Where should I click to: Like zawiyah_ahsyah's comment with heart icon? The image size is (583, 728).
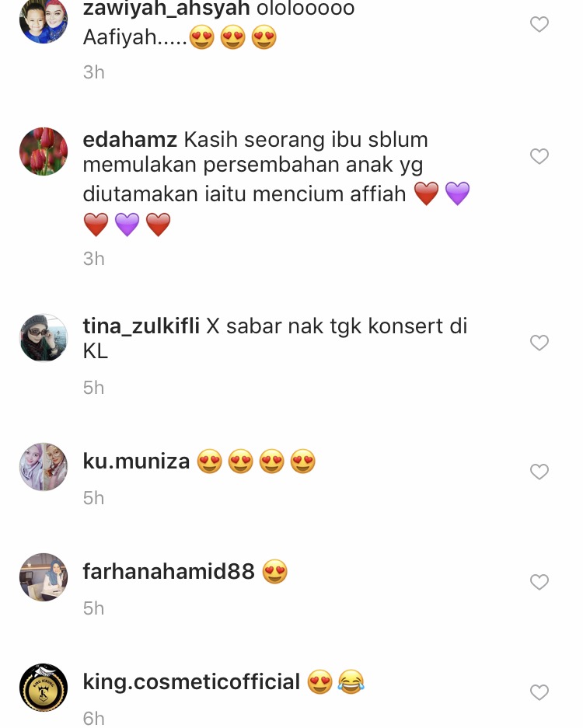pos(539,24)
